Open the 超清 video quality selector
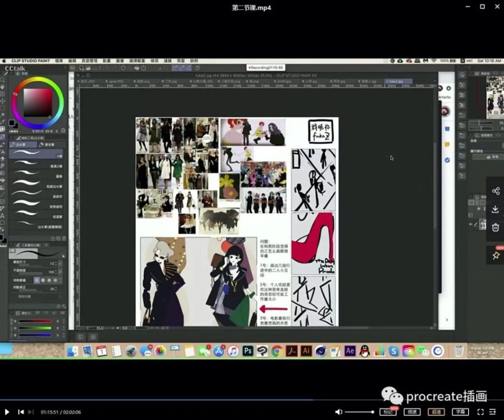 click(436, 412)
